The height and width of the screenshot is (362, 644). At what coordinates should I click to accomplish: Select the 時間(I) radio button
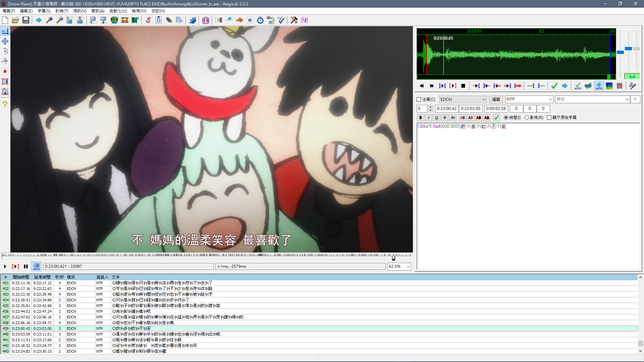pos(506,118)
